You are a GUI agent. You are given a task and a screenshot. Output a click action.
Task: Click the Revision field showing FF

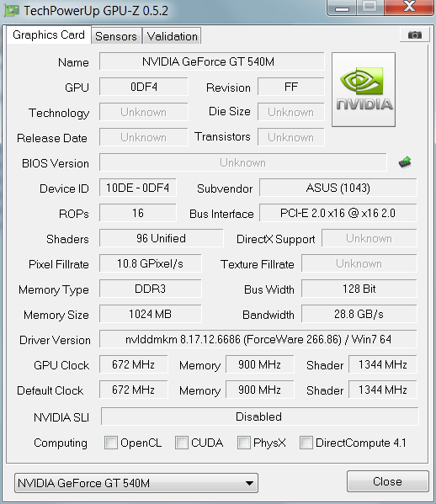point(291,87)
